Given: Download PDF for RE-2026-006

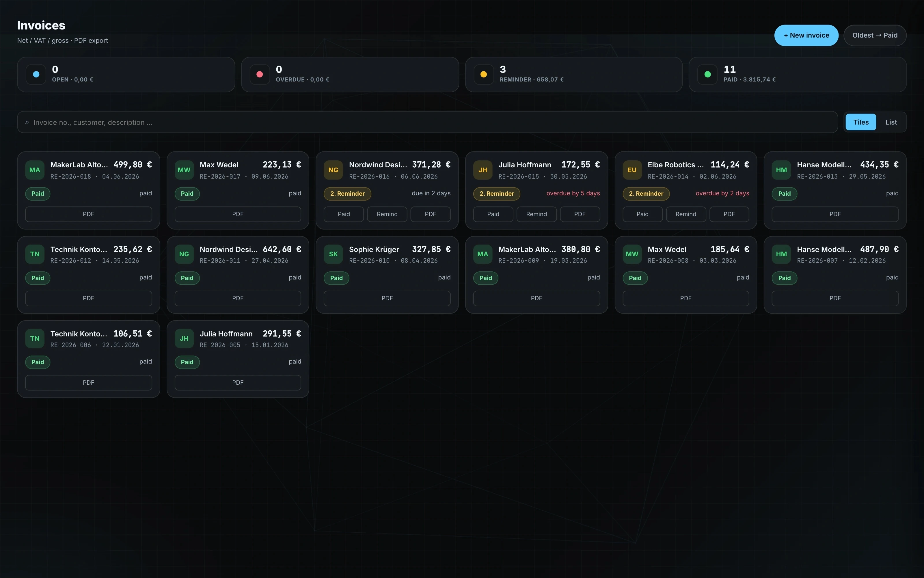Looking at the screenshot, I should 88,383.
